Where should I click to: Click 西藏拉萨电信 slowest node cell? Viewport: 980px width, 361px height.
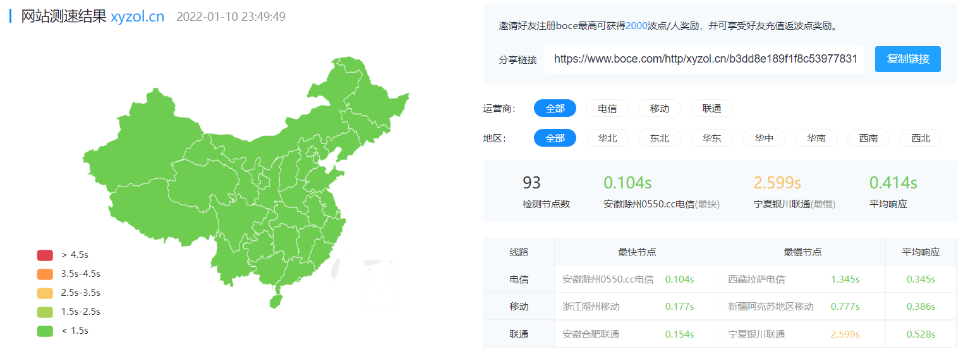756,279
